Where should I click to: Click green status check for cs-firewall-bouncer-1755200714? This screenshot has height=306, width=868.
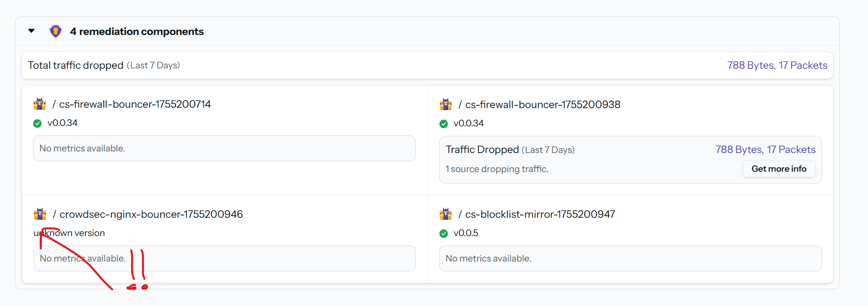[x=37, y=124]
